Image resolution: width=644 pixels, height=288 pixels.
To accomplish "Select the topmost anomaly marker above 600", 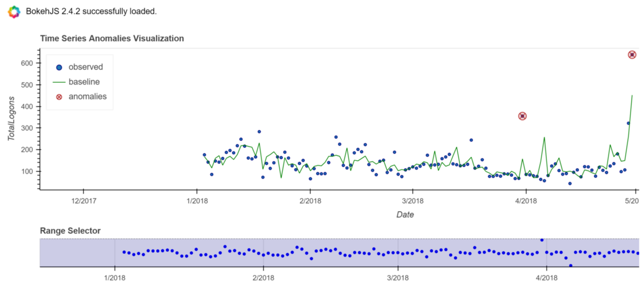I will click(632, 55).
